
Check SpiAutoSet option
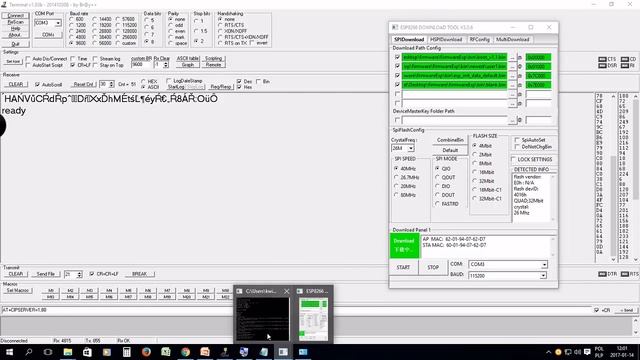point(517,140)
